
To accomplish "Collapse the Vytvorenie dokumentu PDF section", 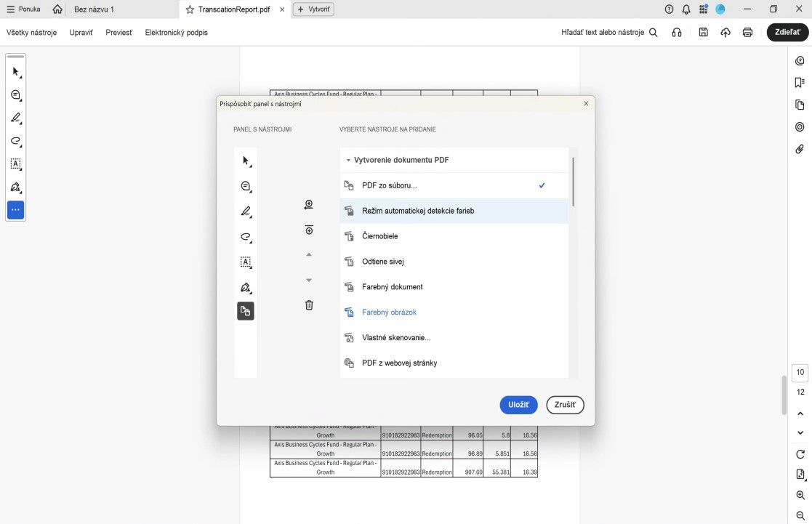I will click(x=348, y=160).
